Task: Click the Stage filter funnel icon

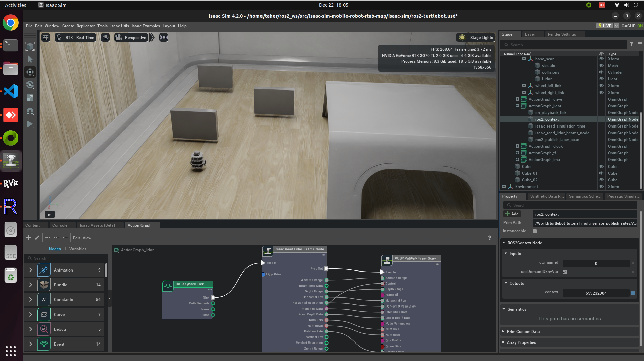Action: [x=632, y=44]
